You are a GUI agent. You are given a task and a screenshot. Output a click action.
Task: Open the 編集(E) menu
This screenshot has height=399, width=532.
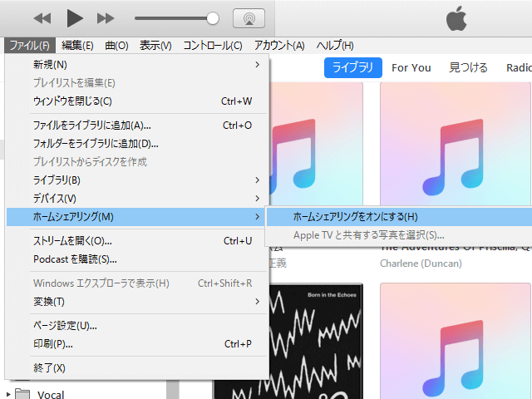(77, 45)
